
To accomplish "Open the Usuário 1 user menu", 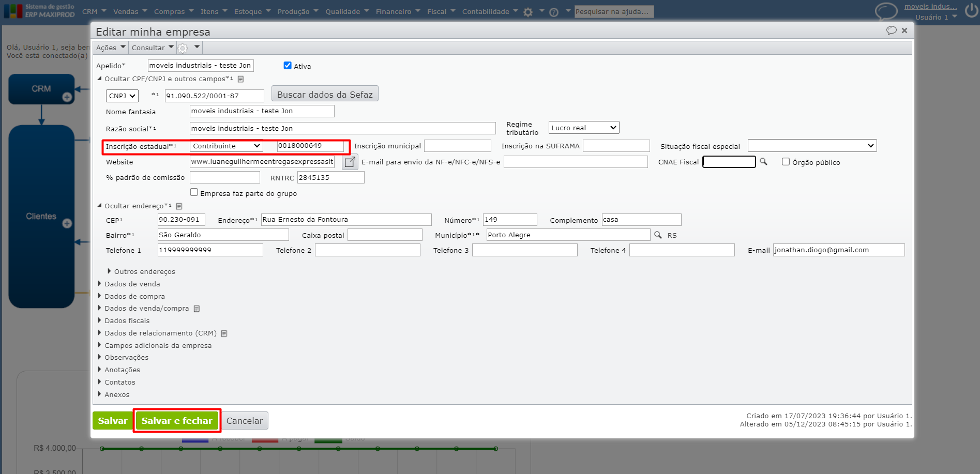I will point(936,17).
